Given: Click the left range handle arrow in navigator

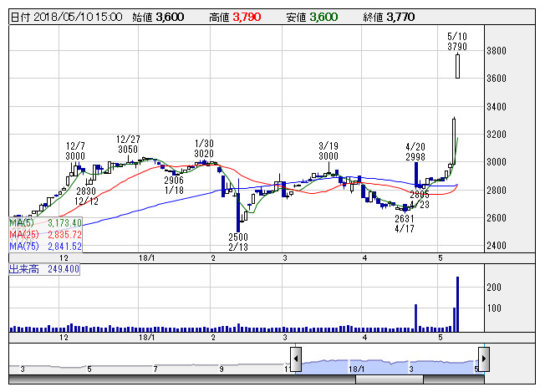Looking at the screenshot, I should click(x=296, y=359).
